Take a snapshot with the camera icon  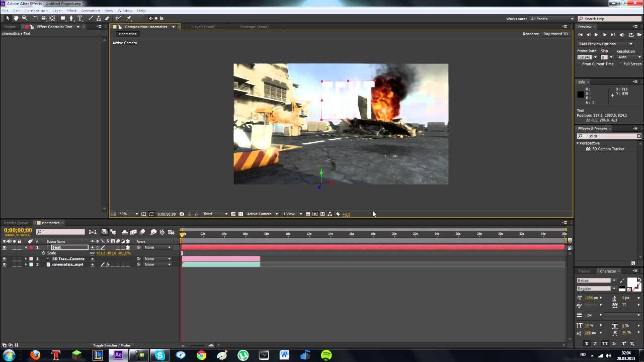click(x=182, y=214)
